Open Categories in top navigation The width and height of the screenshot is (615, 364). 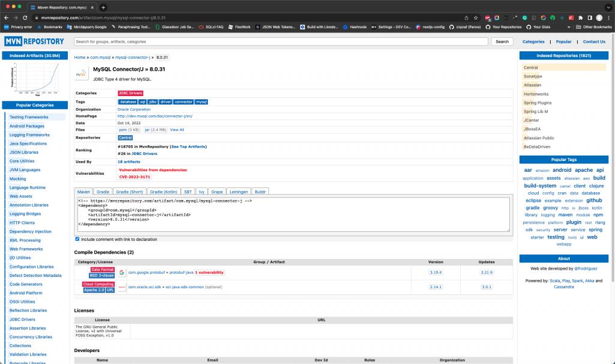point(533,41)
